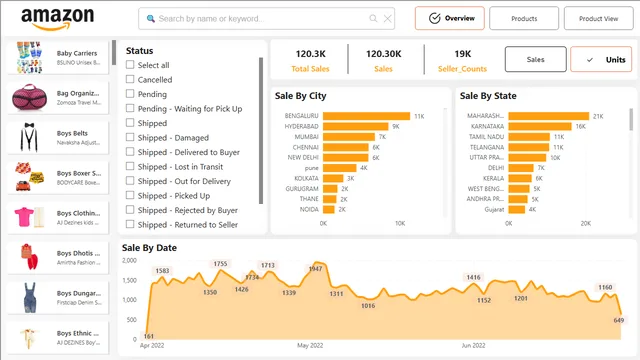This screenshot has height=360, width=640.
Task: Click the Gujarat bar in Sale By State
Action: [x=517, y=209]
